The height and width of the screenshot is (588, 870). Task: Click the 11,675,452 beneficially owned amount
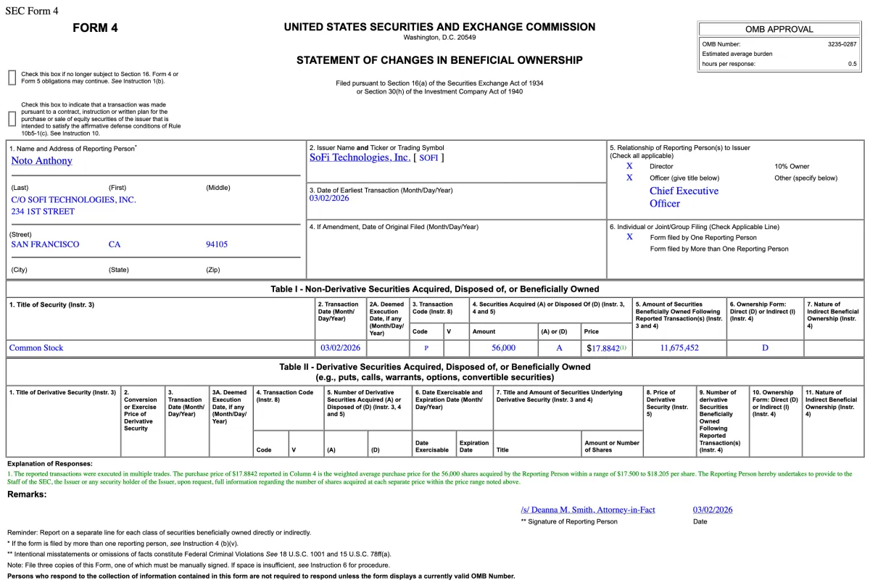pyautogui.click(x=679, y=347)
